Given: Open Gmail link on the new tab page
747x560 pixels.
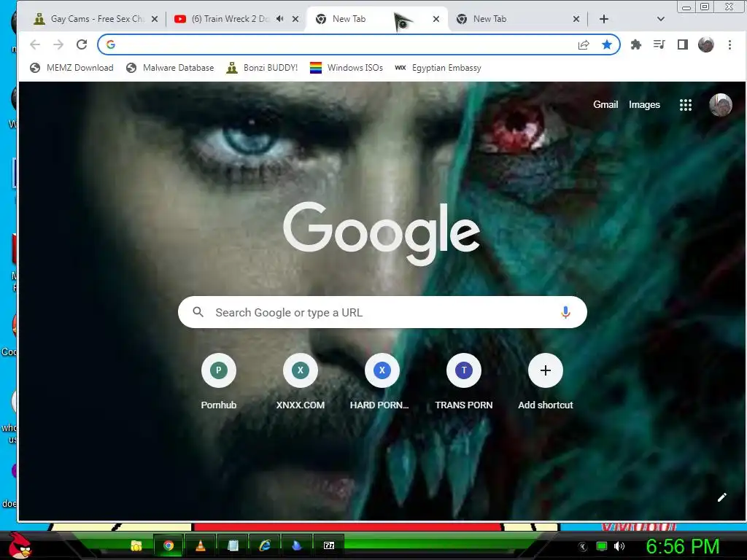Looking at the screenshot, I should click(x=605, y=105).
